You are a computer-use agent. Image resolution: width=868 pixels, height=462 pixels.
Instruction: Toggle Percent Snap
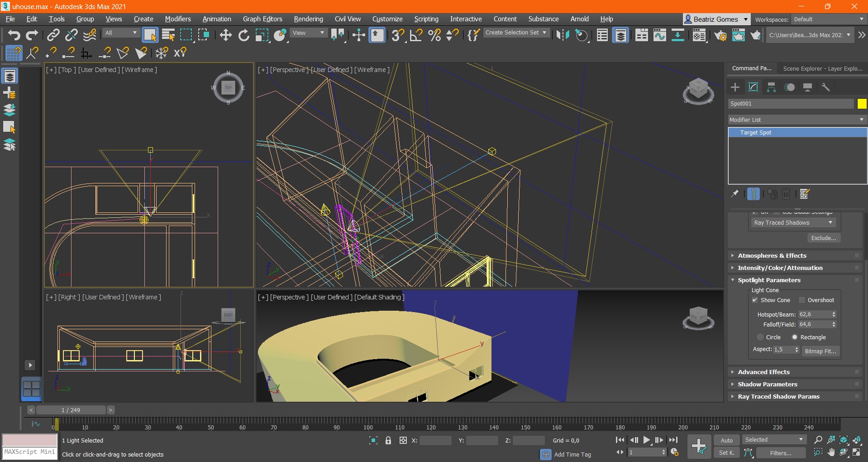[434, 35]
